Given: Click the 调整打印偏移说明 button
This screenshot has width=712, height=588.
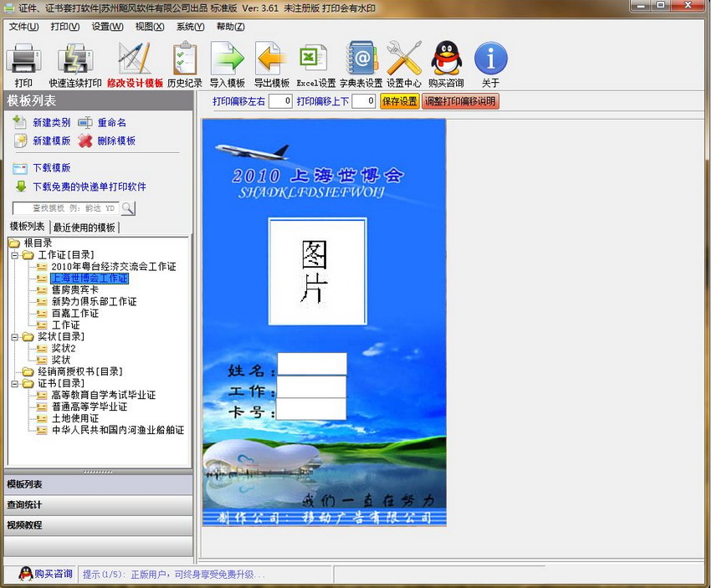Looking at the screenshot, I should [460, 101].
